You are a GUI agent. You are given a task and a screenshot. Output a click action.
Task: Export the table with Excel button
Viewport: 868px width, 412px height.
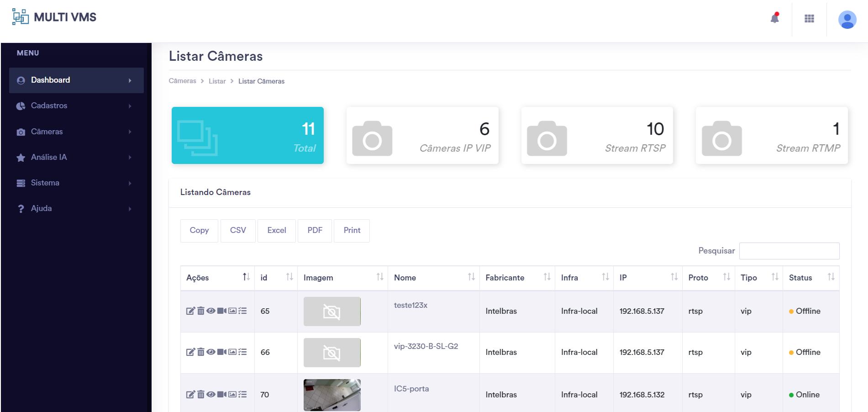coord(276,231)
